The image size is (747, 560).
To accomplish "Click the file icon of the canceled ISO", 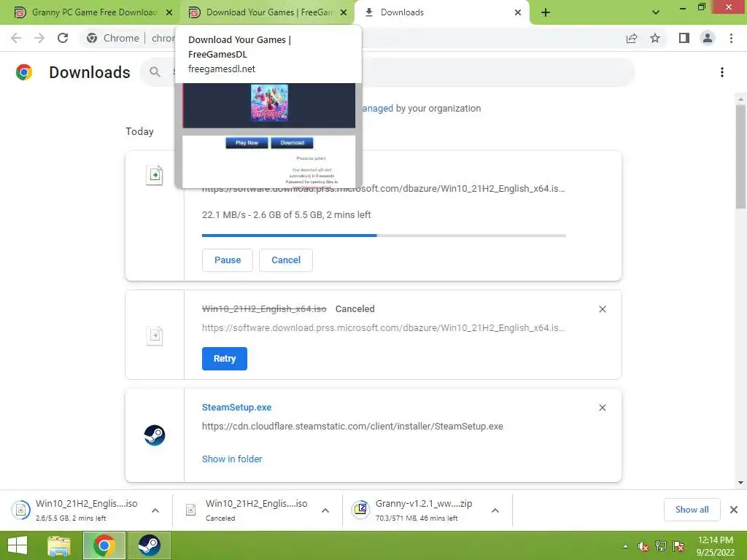I will point(155,335).
